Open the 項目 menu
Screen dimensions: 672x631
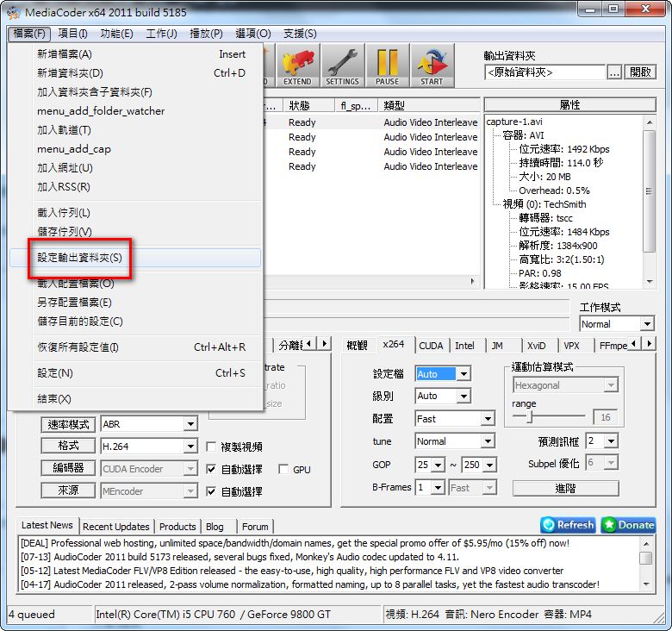72,34
